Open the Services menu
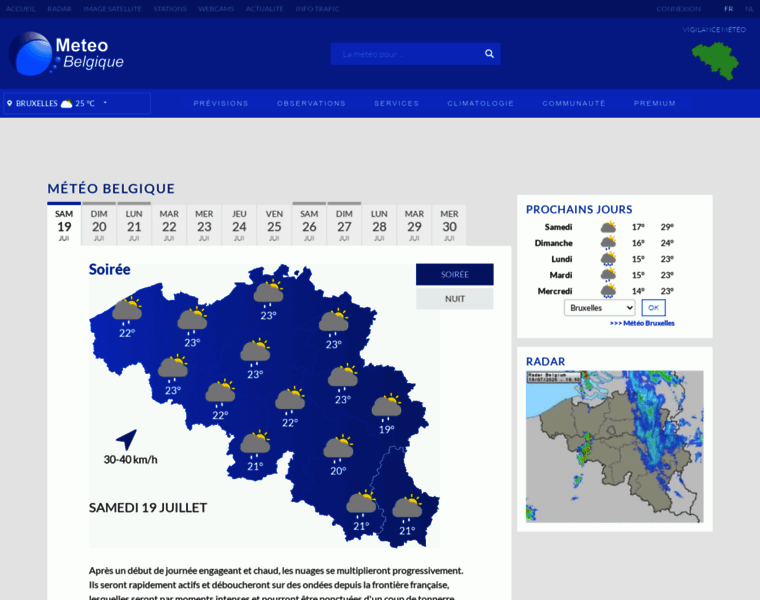 pyautogui.click(x=396, y=103)
